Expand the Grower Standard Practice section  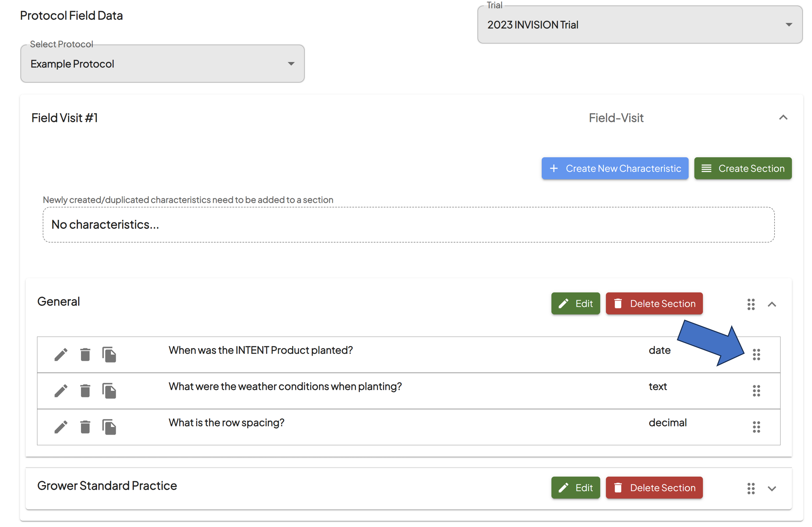click(x=772, y=488)
